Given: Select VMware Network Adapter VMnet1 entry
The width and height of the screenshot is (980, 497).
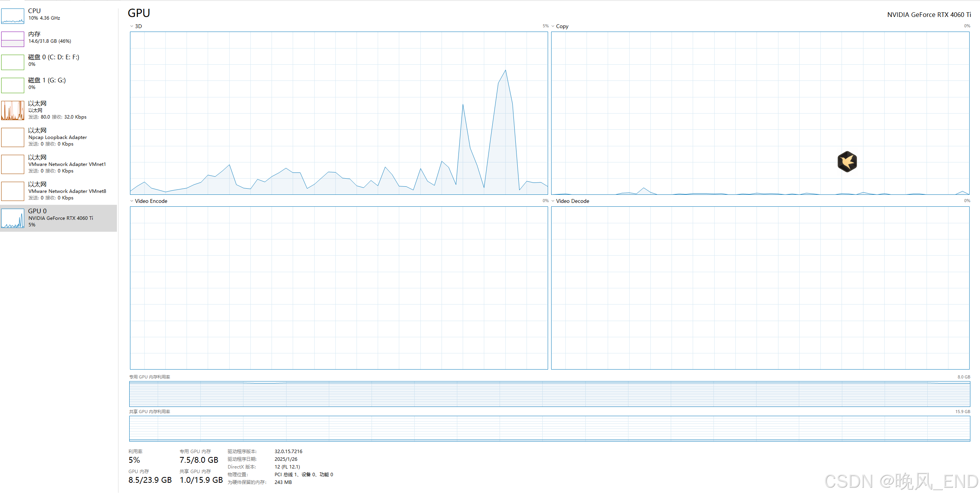Looking at the screenshot, I should coord(67,164).
